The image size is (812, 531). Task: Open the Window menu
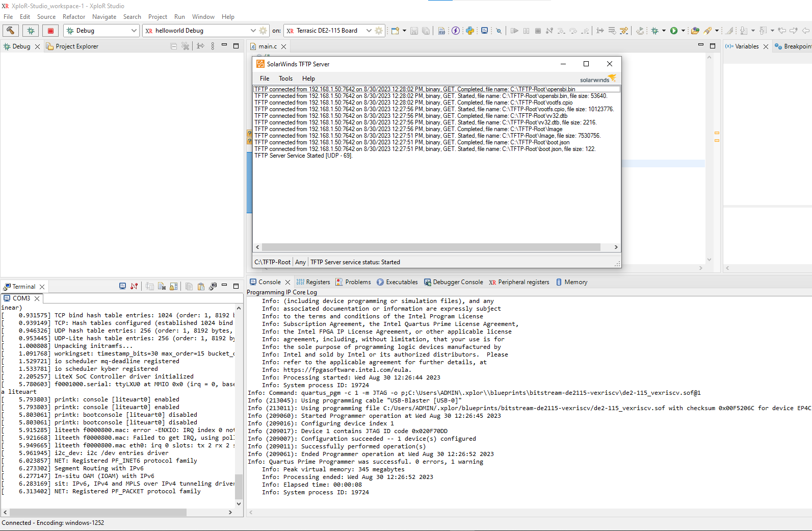203,17
